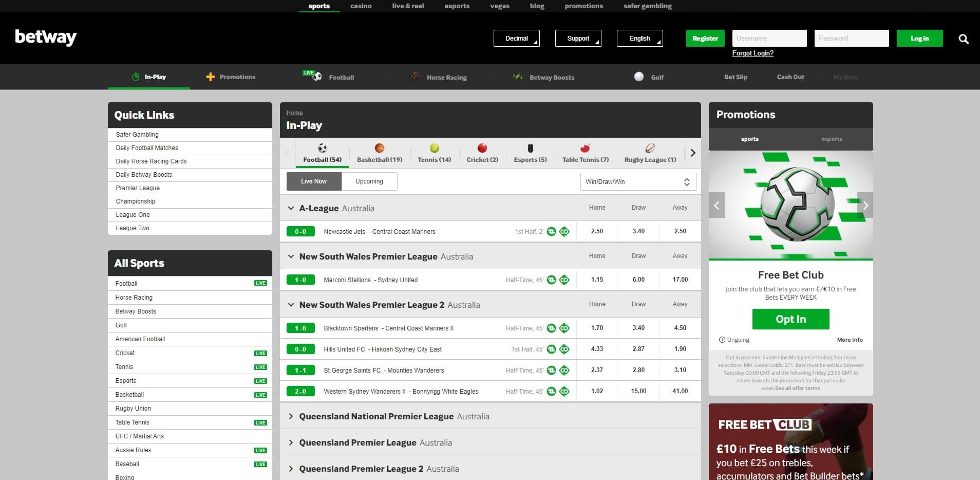
Task: Open the Football LIVE icon in the nav
Action: (314, 75)
